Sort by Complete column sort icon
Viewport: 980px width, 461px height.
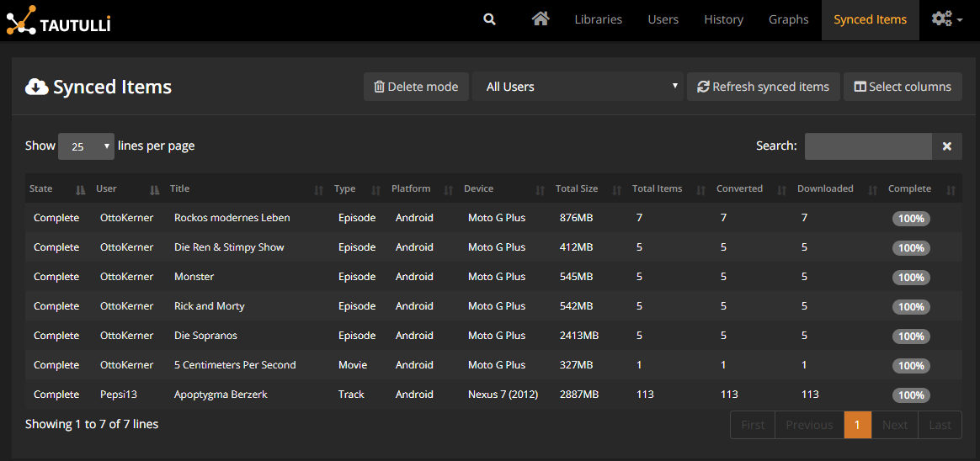tap(951, 190)
